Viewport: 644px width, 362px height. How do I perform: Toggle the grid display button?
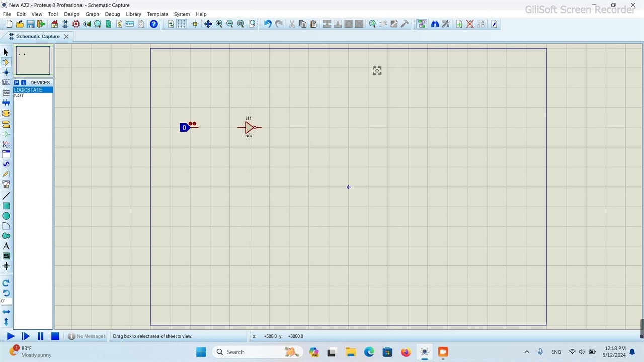[x=182, y=24]
